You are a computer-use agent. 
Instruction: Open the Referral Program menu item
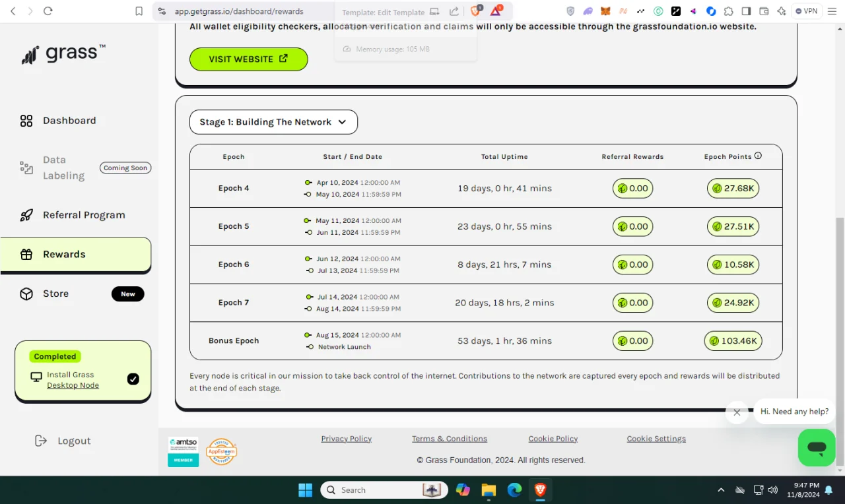click(x=84, y=215)
